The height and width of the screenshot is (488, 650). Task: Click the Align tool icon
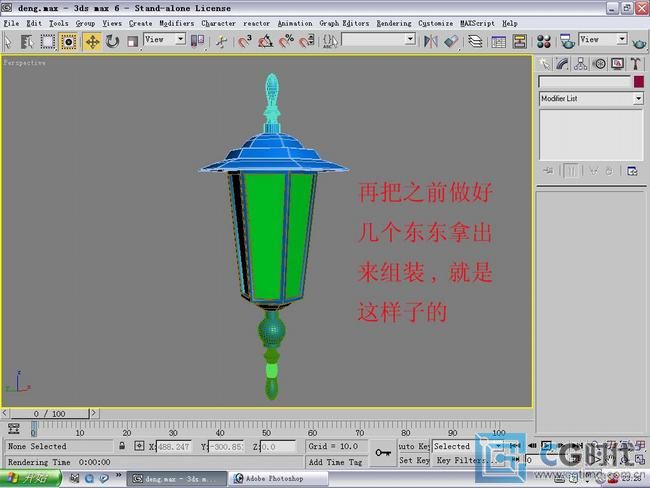[x=451, y=41]
